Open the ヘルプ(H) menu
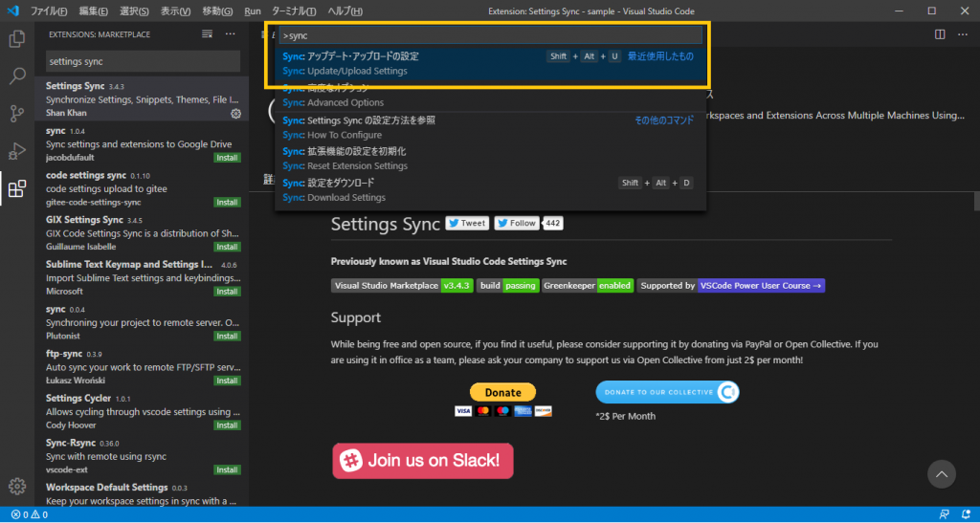Screen dimensions: 980x523 pyautogui.click(x=345, y=11)
